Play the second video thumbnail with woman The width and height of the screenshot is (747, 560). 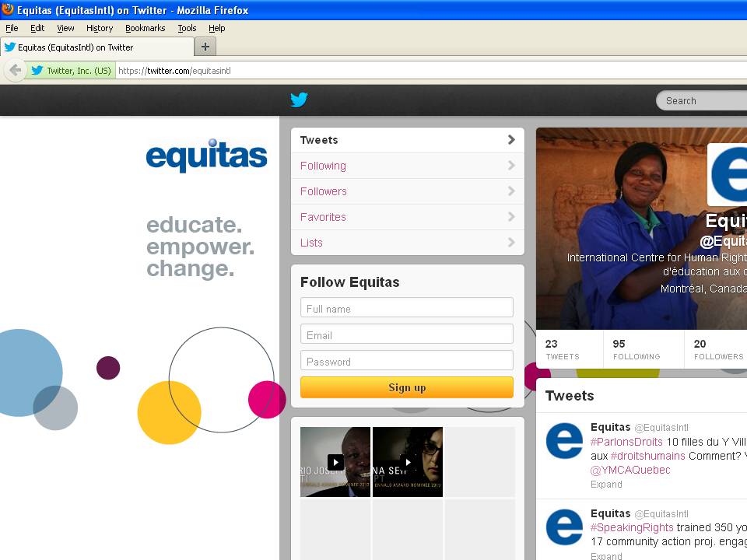tap(408, 462)
